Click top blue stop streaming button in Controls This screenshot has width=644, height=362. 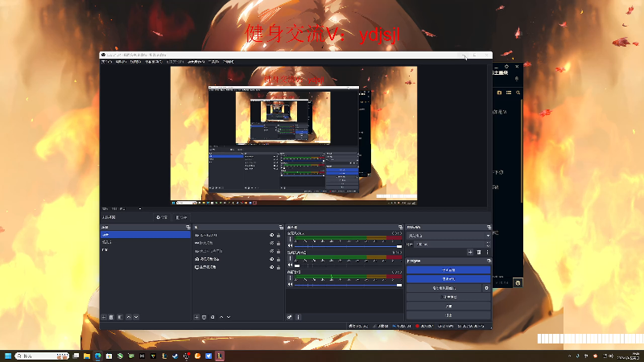tap(448, 270)
